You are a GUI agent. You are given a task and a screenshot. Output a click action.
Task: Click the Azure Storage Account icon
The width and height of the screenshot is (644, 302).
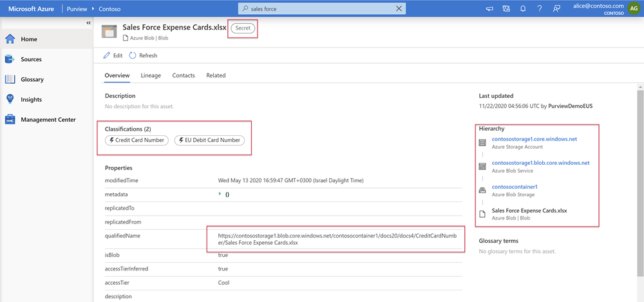point(482,142)
